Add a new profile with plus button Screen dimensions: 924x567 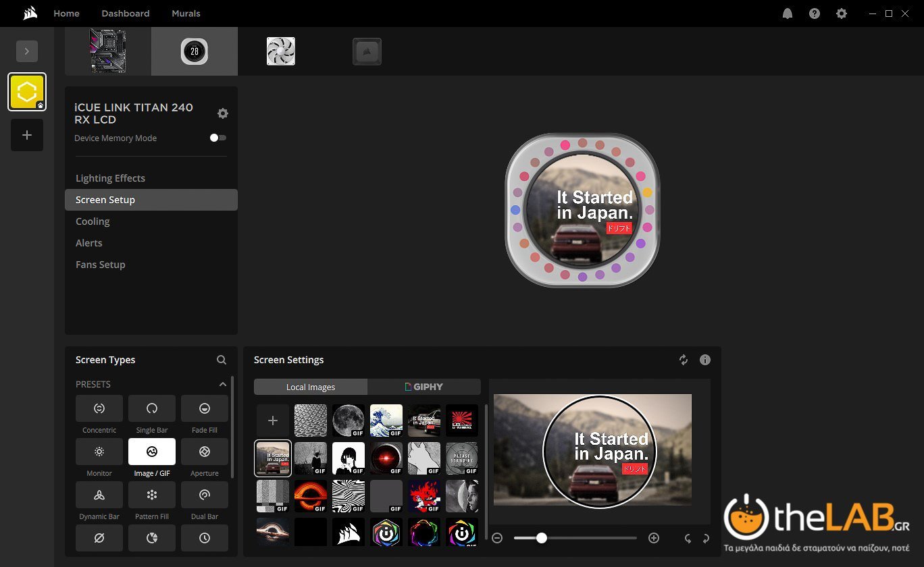(27, 135)
